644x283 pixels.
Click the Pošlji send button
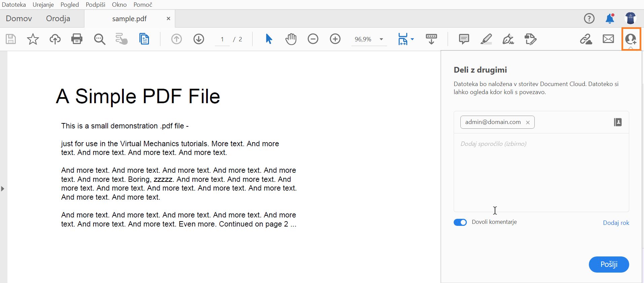coord(609,265)
